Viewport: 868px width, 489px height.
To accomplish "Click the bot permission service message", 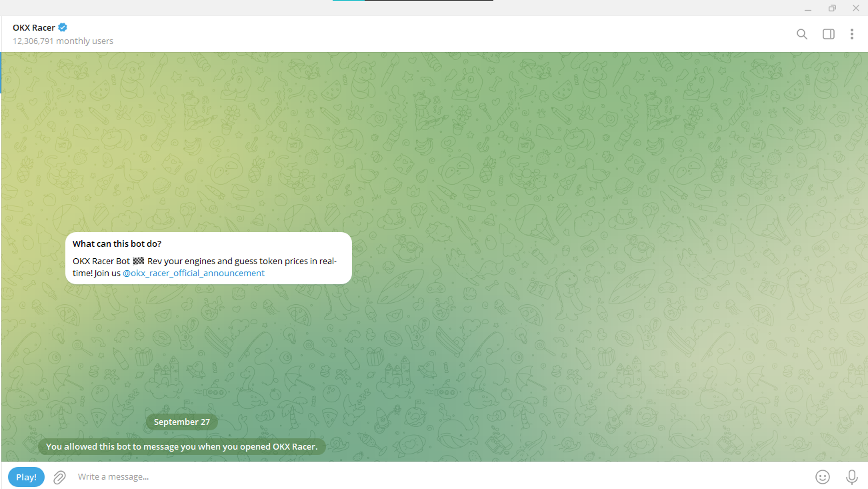I will coord(182,446).
